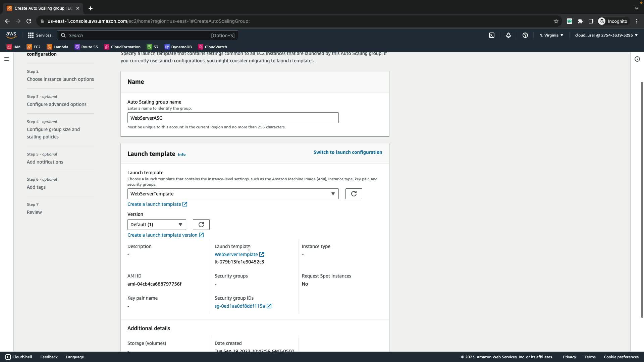Open AWS CloudShell icon in top bar
Image resolution: width=644 pixels, height=362 pixels.
(492, 35)
